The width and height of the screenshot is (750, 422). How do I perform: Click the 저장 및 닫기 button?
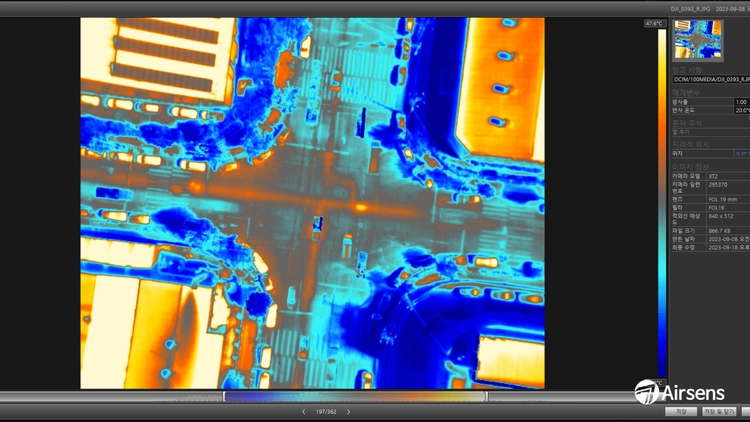click(719, 411)
